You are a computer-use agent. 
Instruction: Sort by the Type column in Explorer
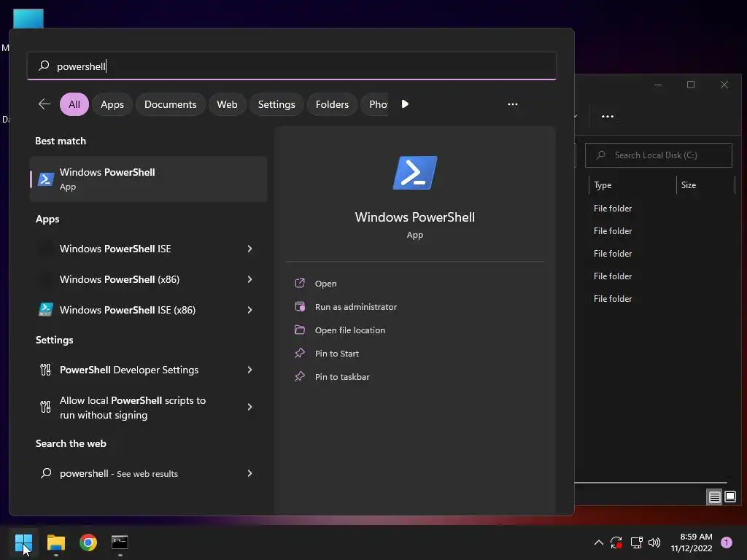click(x=603, y=184)
